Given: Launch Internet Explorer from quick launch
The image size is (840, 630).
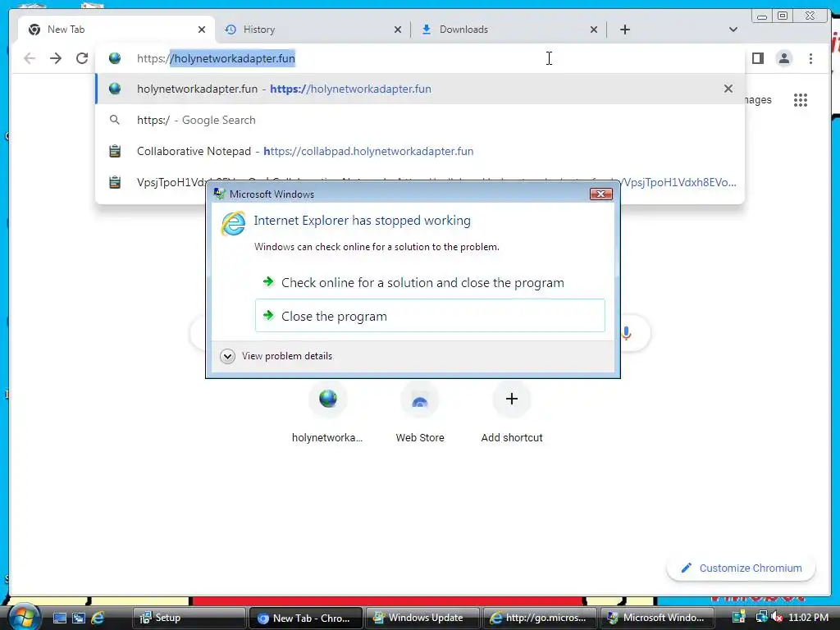Looking at the screenshot, I should pos(98,619).
